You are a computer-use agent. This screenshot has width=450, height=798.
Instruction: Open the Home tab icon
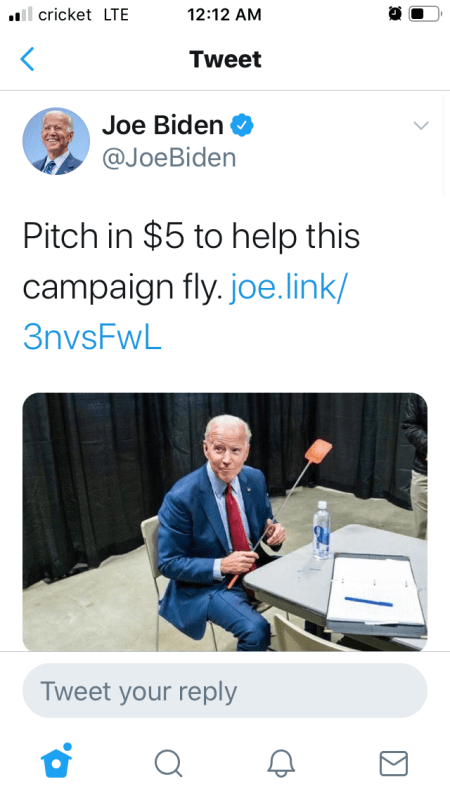coord(57,761)
